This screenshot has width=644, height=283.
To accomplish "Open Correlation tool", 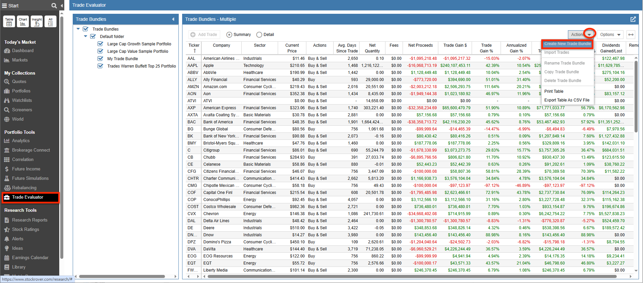I will point(23,160).
